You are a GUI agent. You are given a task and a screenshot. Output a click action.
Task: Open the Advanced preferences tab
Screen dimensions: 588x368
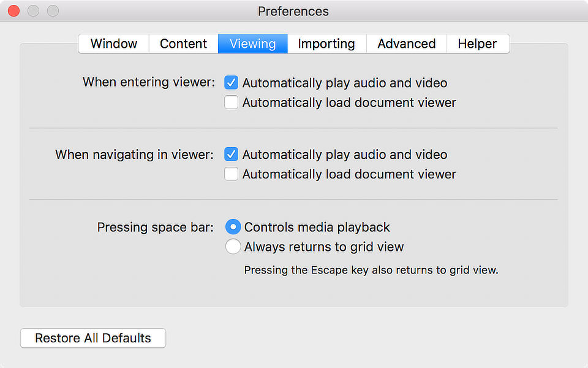[x=406, y=44]
